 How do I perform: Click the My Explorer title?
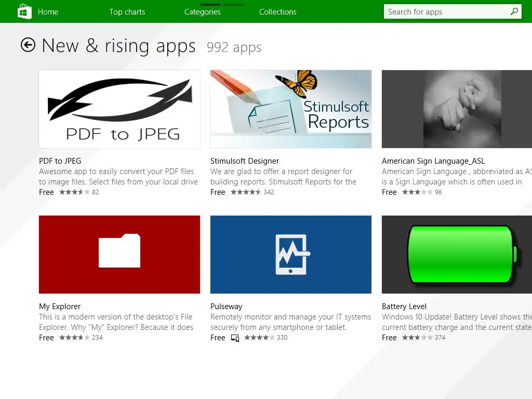tap(60, 307)
